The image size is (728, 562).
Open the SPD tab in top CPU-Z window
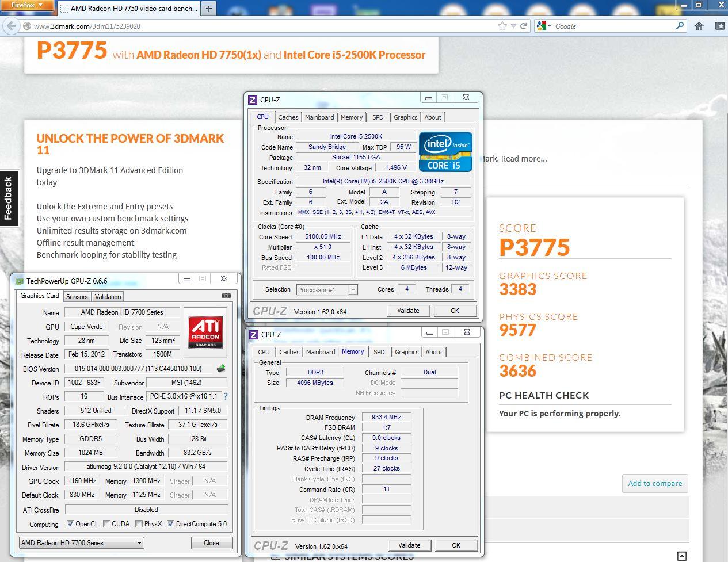tap(378, 117)
